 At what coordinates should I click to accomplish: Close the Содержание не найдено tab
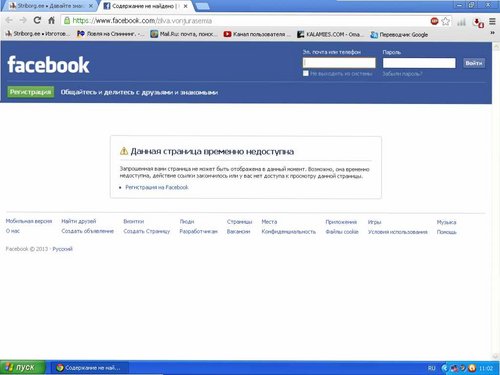click(x=185, y=6)
